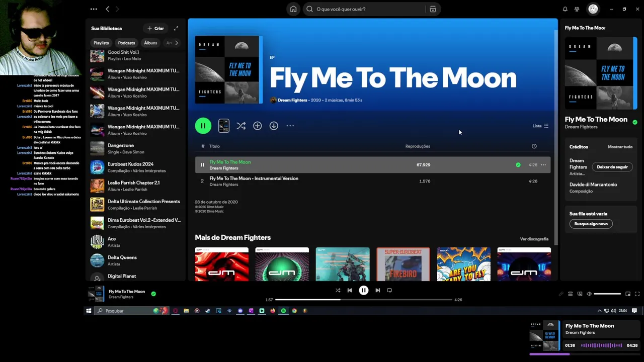Open Eurobeat Kudos 2024 compilation
The height and width of the screenshot is (362, 644).
tap(135, 167)
